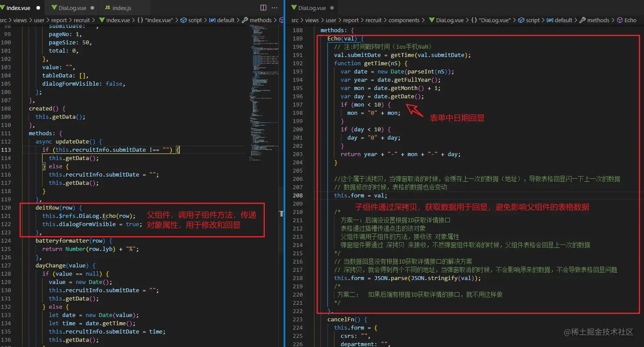Open the 'methods' breadcrumb in the right editor
This screenshot has height=347, width=644.
tap(594, 20)
